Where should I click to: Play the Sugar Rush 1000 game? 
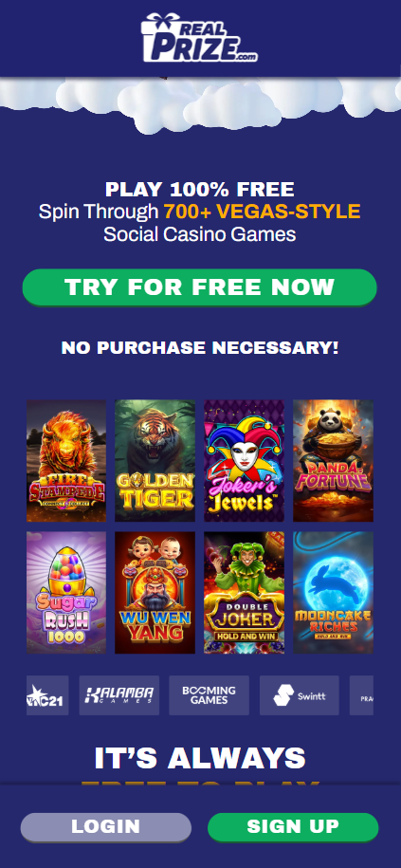coord(66,592)
